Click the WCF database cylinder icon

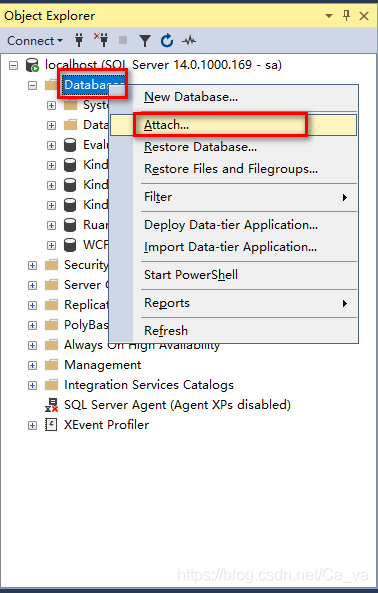(x=70, y=245)
